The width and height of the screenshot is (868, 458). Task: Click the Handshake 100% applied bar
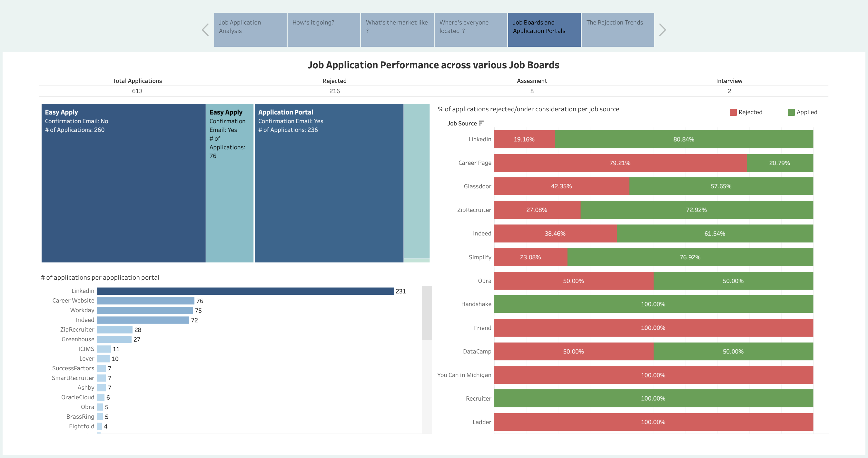(x=653, y=304)
